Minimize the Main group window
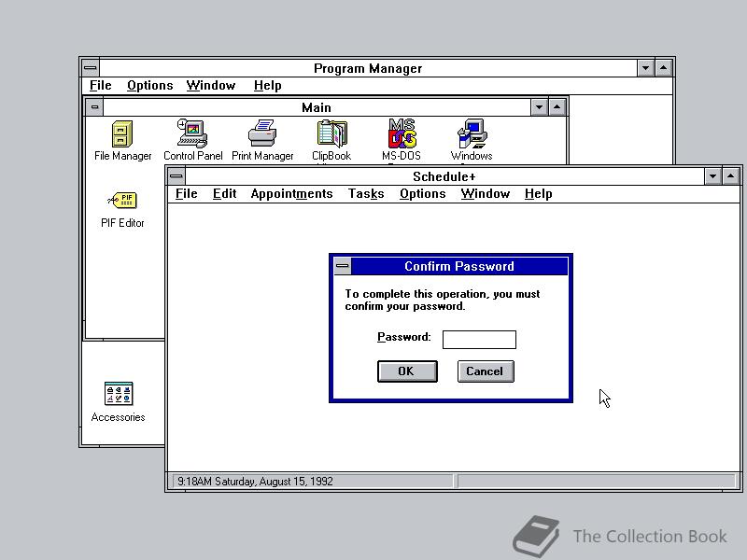 coord(539,107)
